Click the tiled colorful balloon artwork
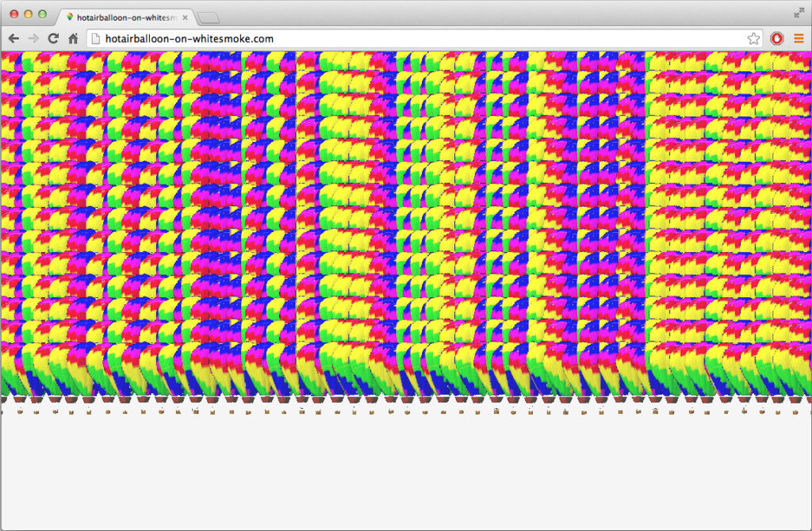The height and width of the screenshot is (531, 812). click(406, 223)
